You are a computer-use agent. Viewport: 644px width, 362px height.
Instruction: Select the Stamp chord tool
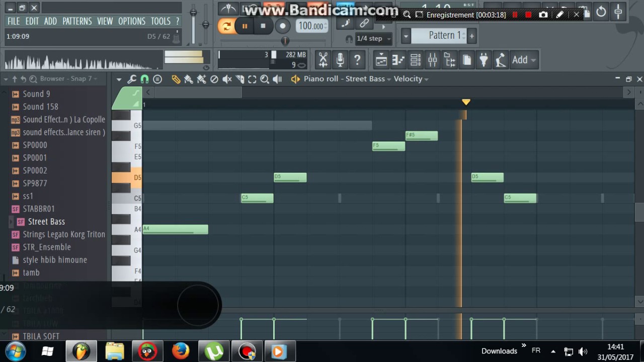tap(157, 79)
